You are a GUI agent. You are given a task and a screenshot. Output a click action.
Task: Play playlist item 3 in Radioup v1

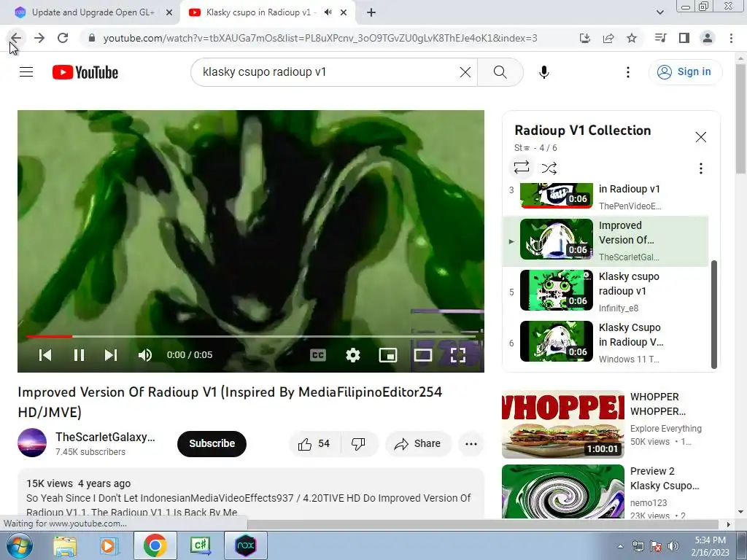pos(605,196)
